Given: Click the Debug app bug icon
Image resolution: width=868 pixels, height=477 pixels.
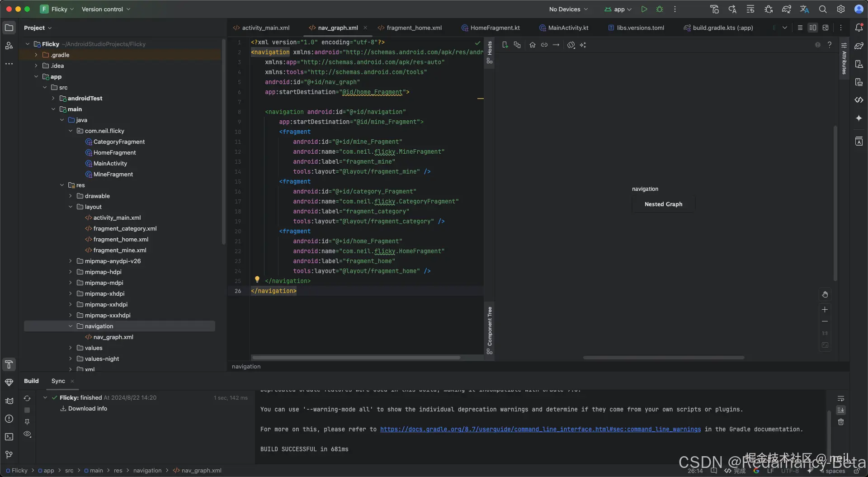Looking at the screenshot, I should (660, 9).
